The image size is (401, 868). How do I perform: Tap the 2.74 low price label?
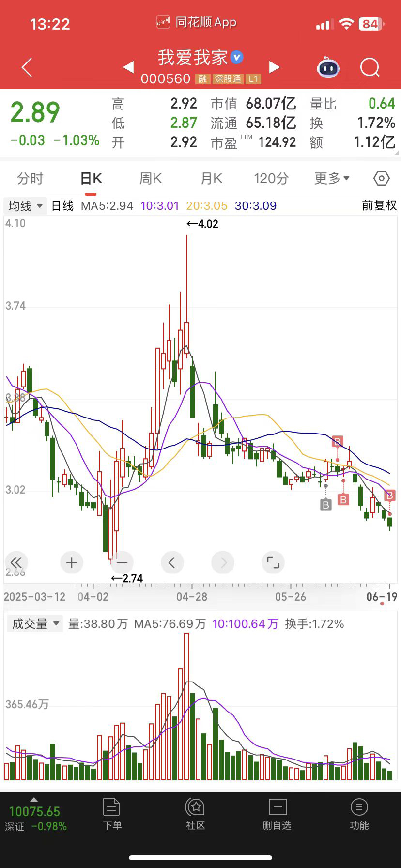(x=127, y=578)
